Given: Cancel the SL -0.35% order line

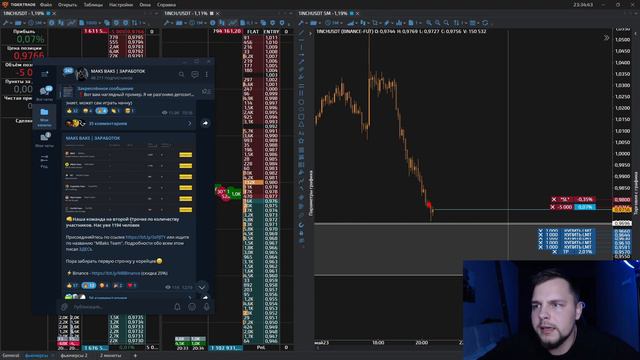Looking at the screenshot, I should (554, 200).
